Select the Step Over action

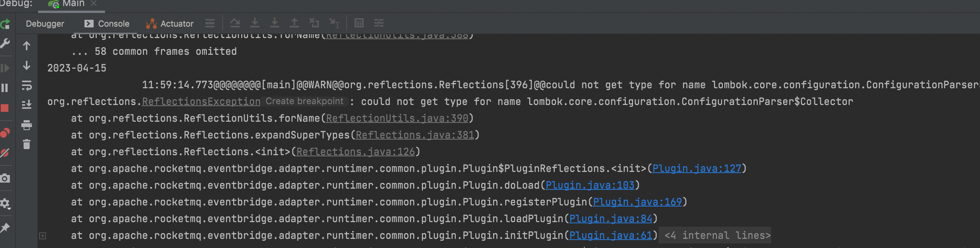pos(236,23)
